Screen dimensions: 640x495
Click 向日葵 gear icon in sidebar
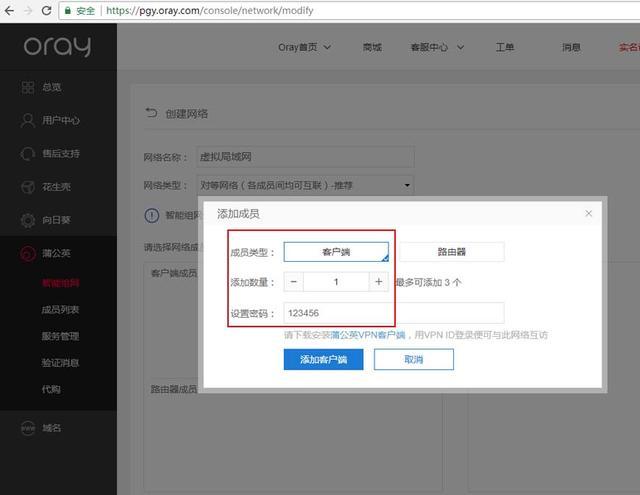pos(28,220)
